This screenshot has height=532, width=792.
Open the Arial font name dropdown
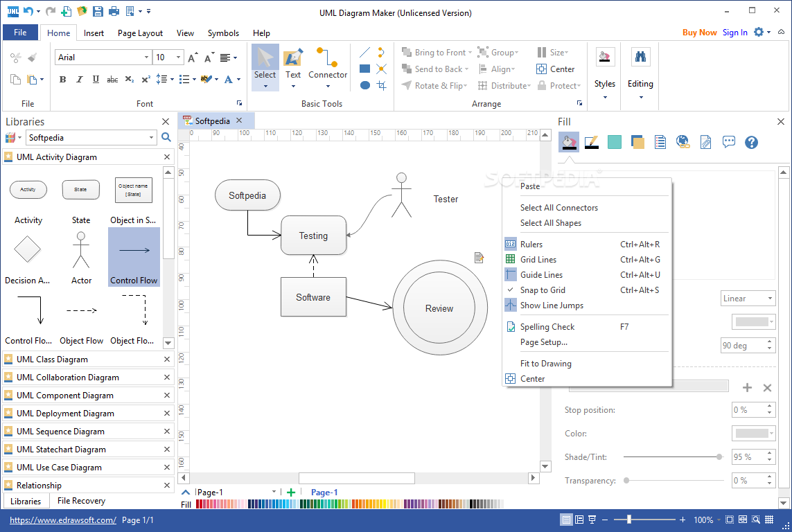point(146,57)
